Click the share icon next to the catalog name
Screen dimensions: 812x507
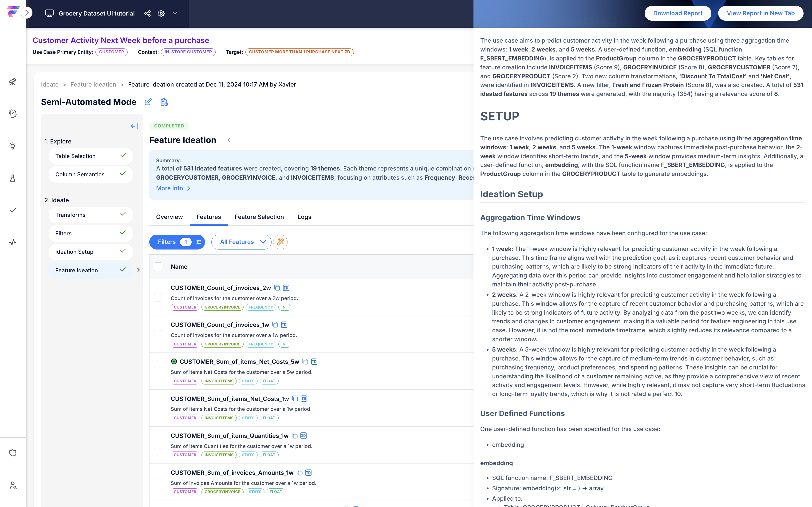[x=147, y=13]
